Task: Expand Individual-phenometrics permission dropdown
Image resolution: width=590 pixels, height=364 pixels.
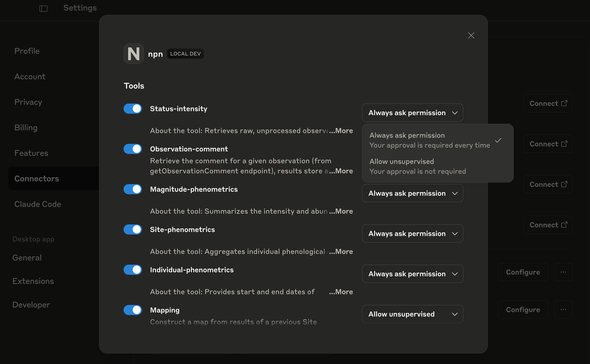Action: click(413, 274)
